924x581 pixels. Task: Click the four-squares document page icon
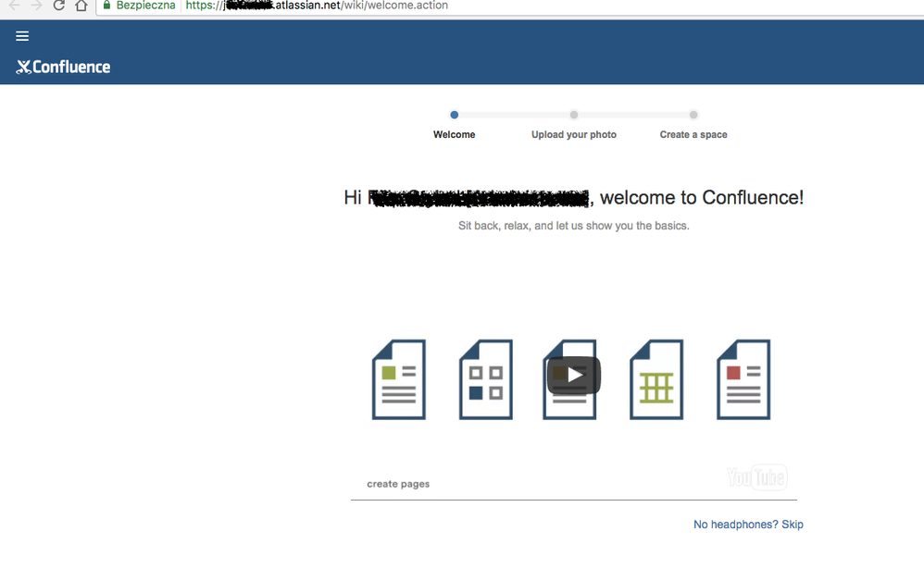[485, 379]
